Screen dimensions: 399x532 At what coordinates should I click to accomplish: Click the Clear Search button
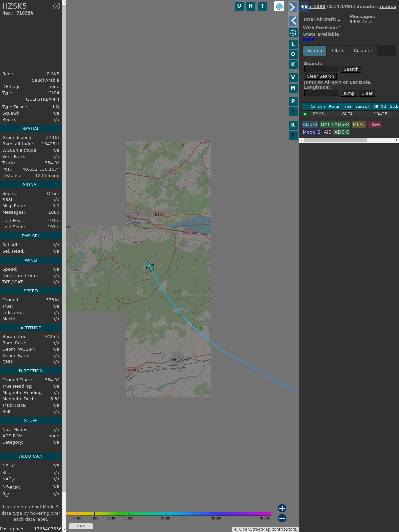[x=320, y=76]
